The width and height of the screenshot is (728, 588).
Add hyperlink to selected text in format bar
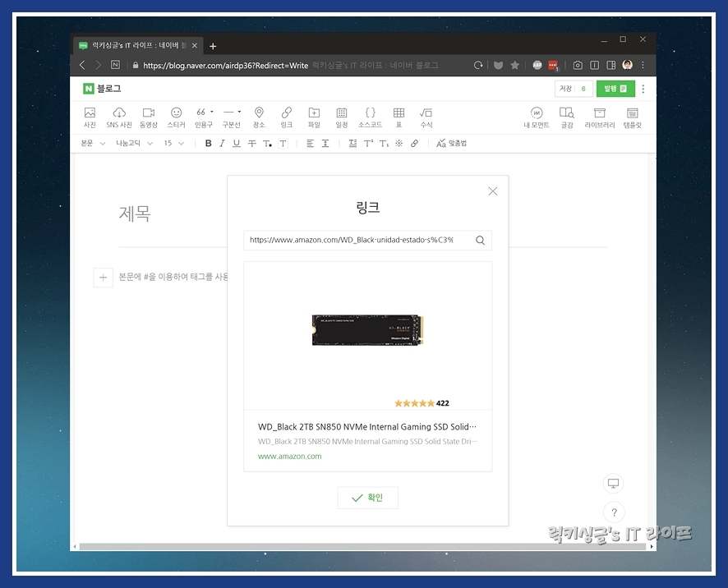[x=414, y=144]
